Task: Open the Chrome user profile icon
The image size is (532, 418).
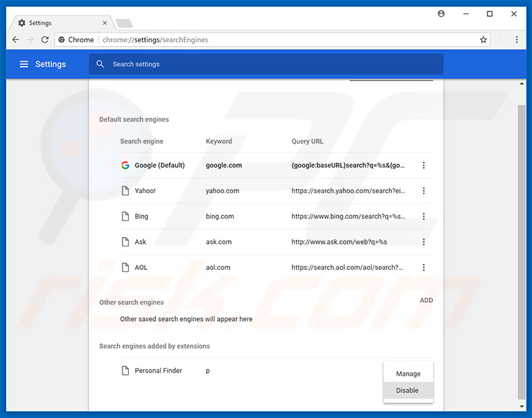Action: [x=441, y=13]
